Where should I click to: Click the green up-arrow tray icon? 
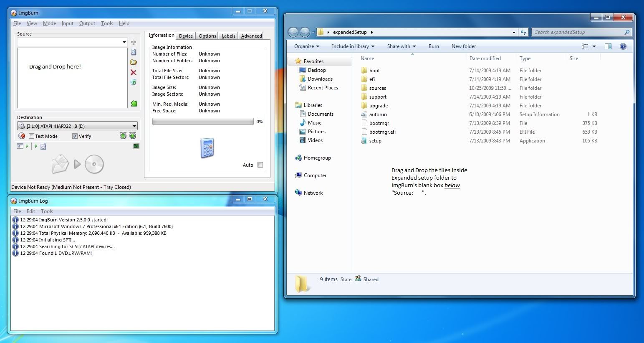(123, 136)
